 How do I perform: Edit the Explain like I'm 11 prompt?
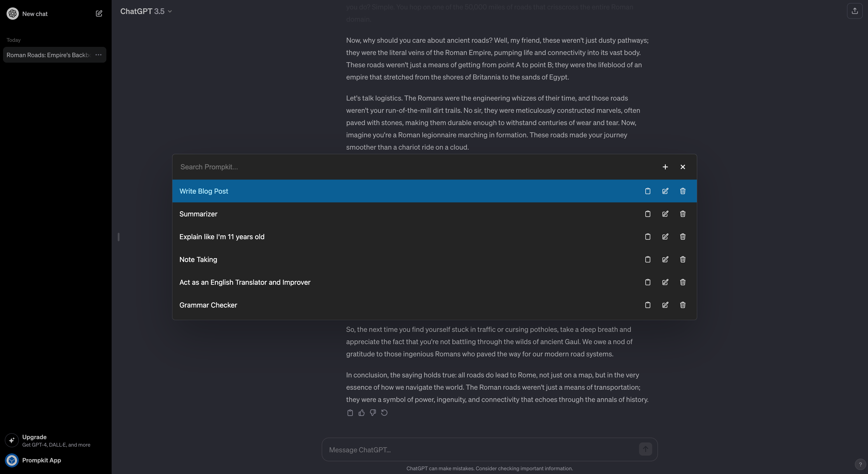coord(665,237)
